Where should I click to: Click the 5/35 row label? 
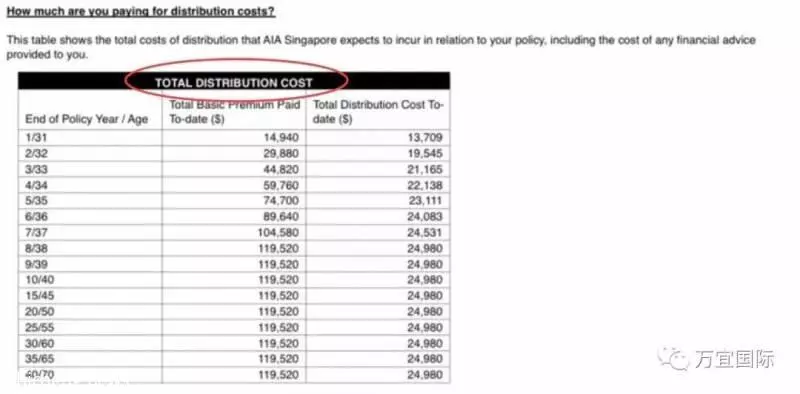(36, 201)
